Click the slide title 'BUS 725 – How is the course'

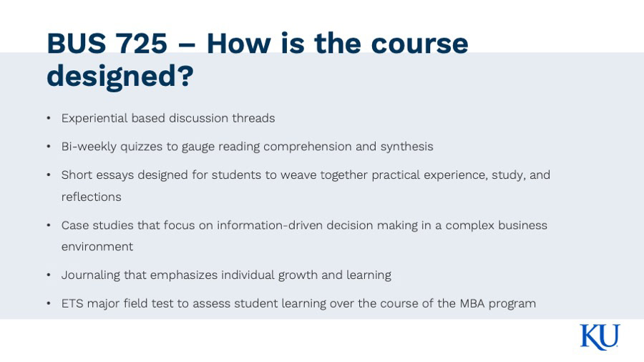click(258, 44)
